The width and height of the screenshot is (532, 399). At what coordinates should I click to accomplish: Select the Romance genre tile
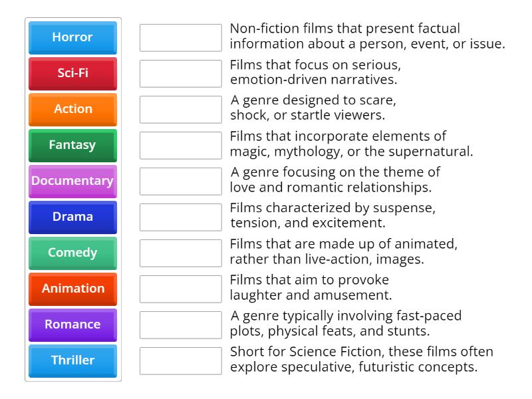pos(72,325)
